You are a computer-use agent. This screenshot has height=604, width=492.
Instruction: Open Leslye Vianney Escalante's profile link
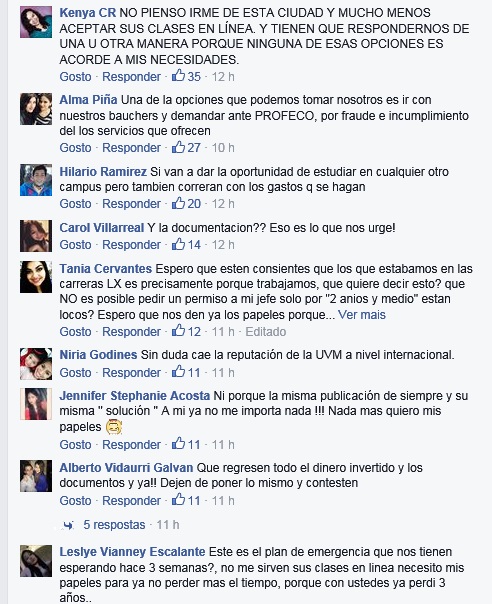[132, 552]
